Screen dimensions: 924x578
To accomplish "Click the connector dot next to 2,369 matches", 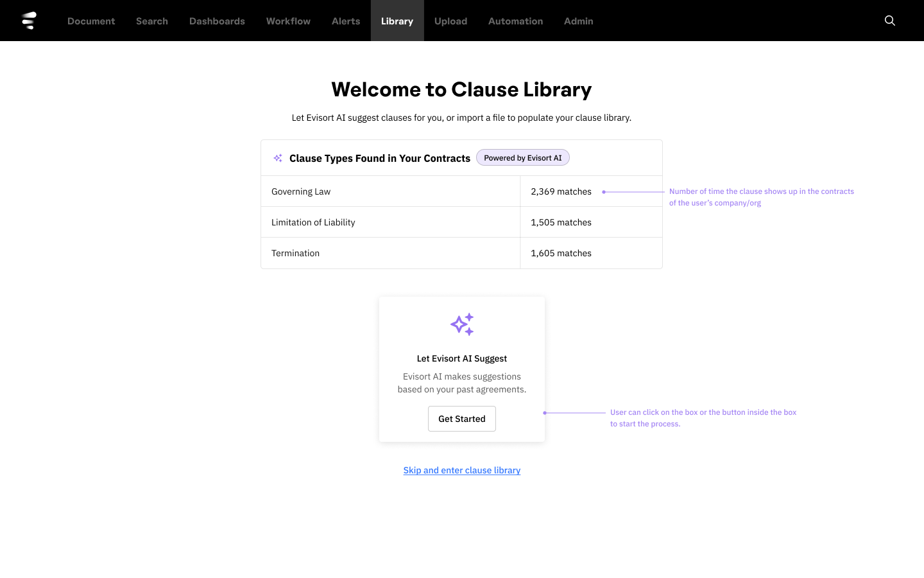I will click(x=603, y=191).
